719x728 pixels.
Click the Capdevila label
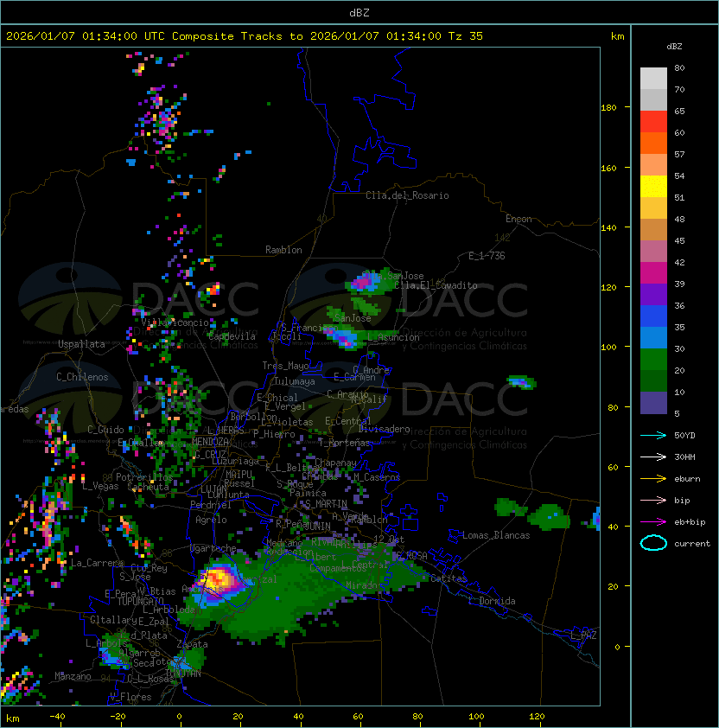click(x=232, y=336)
